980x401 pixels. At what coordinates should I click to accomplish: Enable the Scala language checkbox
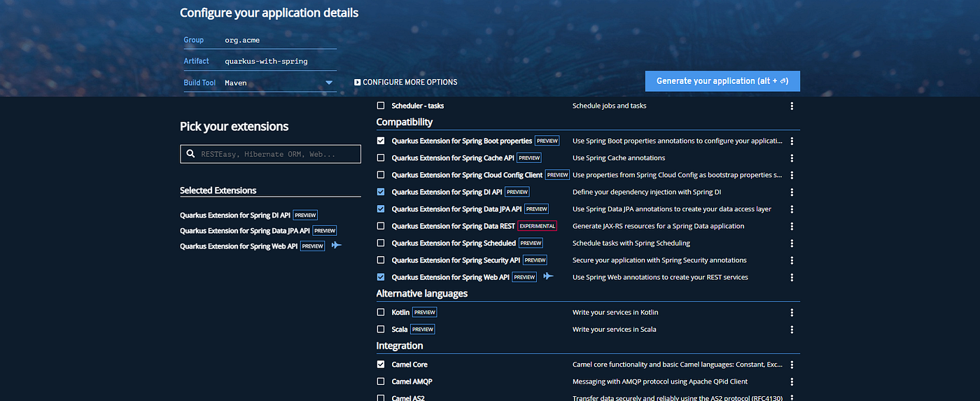click(x=381, y=330)
